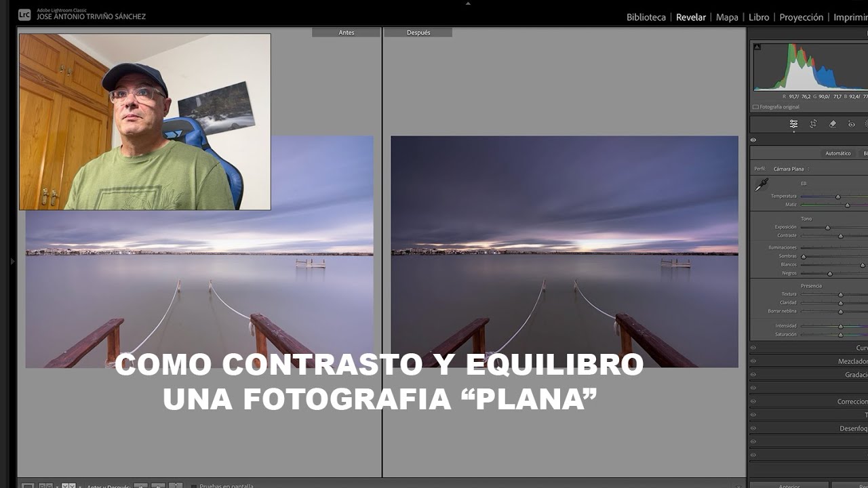This screenshot has height=488, width=868.
Task: Open the Proyección module
Action: point(801,17)
